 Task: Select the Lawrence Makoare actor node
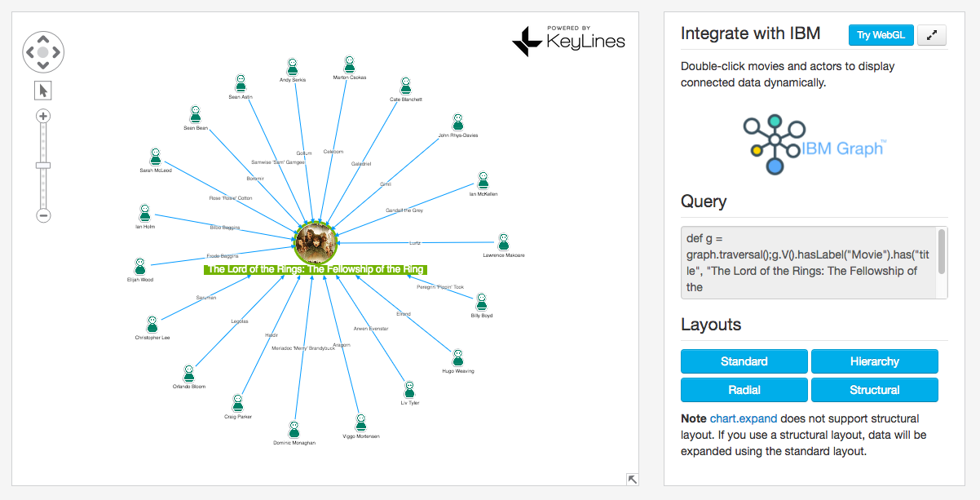pos(503,241)
